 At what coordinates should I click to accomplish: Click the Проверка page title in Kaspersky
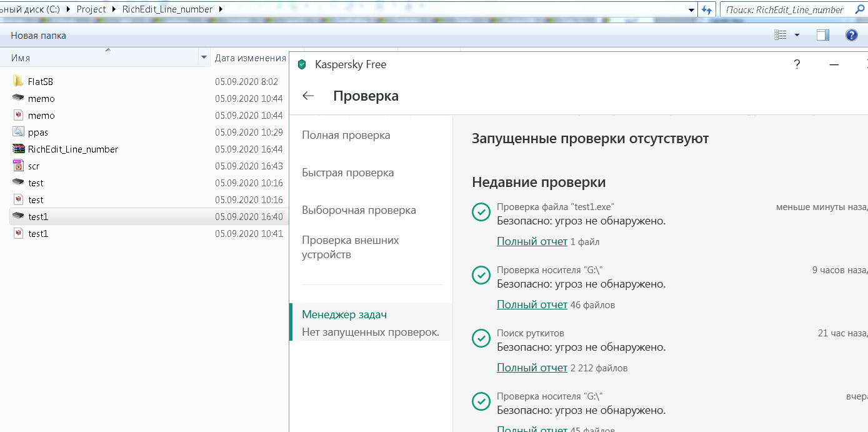pyautogui.click(x=366, y=96)
